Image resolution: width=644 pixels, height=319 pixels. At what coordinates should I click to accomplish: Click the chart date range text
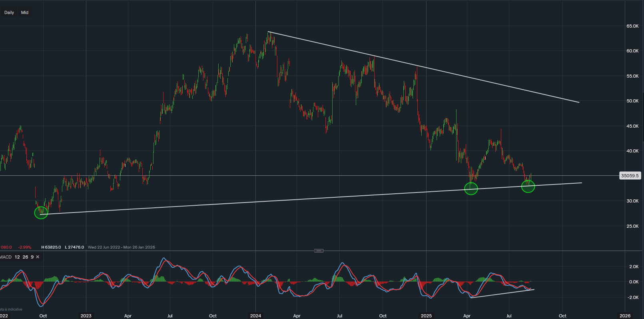coord(121,247)
